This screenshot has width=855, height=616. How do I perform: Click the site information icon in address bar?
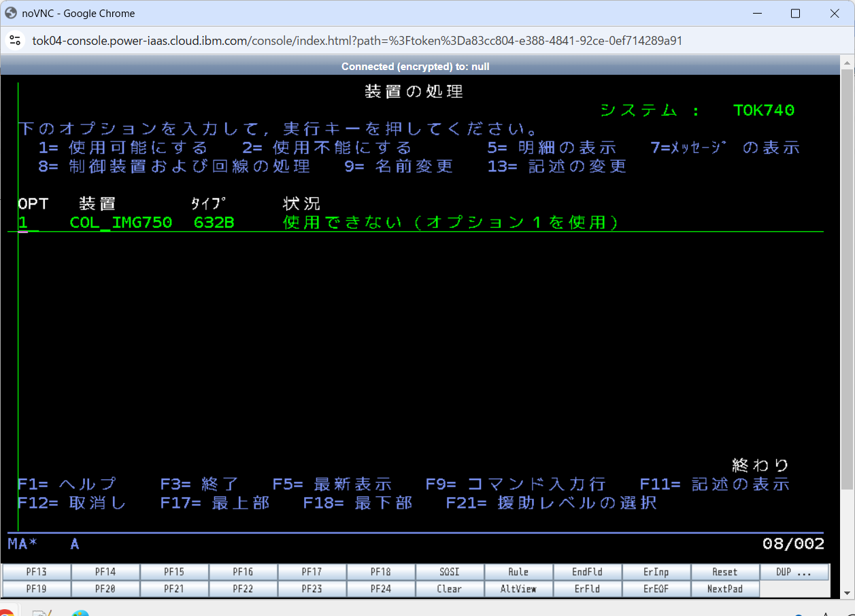click(x=15, y=41)
